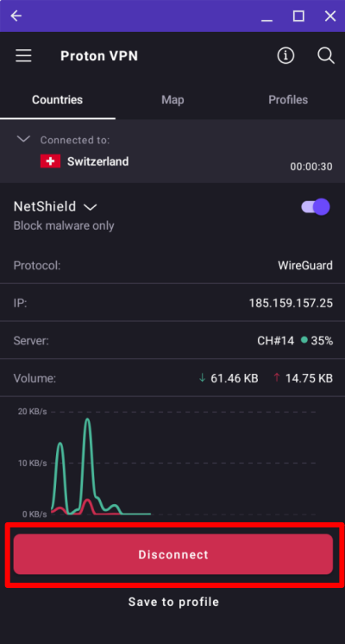
Task: Switch to the Profiles tab
Action: 288,100
